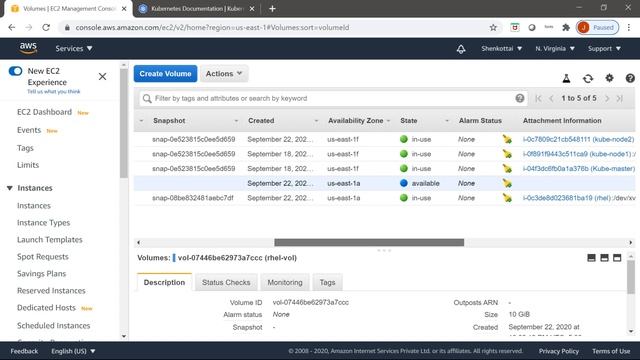Viewport: 640px width, 360px height.
Task: Open the N. Virginia region dropdown
Action: (x=555, y=49)
